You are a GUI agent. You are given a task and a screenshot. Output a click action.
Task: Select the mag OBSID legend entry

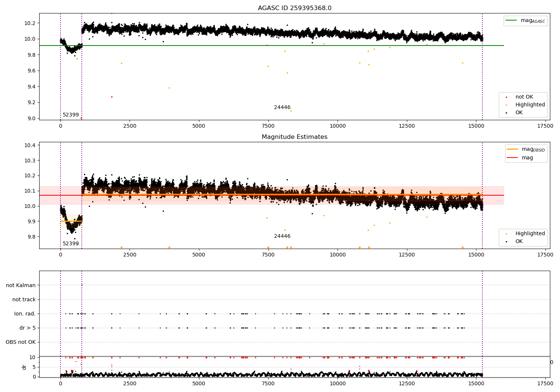tap(526, 149)
